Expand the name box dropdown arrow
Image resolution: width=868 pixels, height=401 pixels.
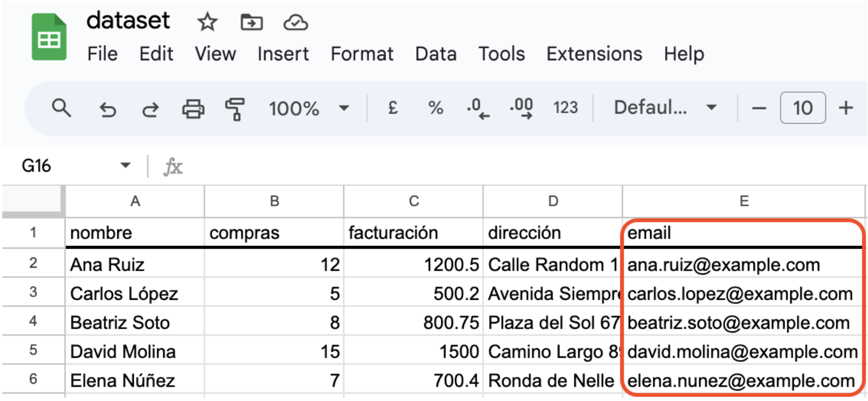[125, 167]
